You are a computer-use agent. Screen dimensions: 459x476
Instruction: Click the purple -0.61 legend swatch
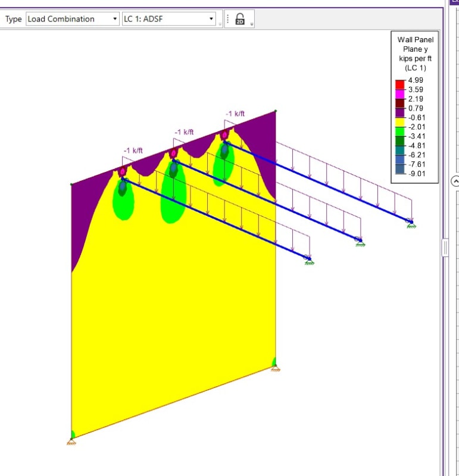[399, 113]
